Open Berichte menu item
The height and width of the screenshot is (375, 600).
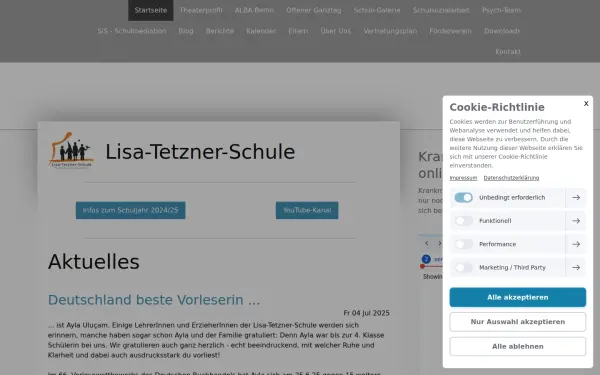point(220,31)
